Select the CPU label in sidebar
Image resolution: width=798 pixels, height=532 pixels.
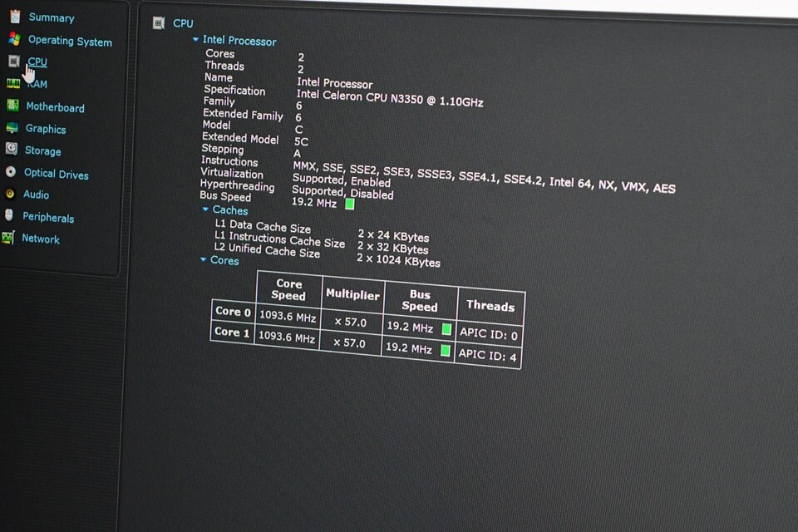click(37, 62)
